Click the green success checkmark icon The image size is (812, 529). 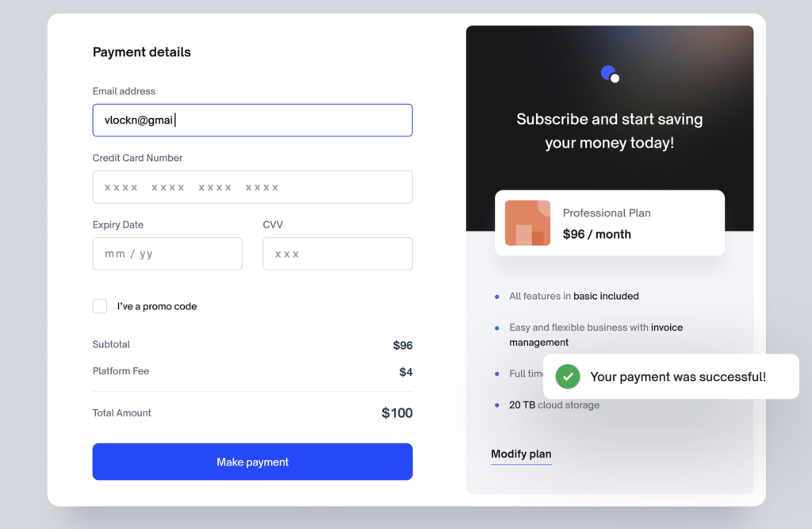point(568,376)
